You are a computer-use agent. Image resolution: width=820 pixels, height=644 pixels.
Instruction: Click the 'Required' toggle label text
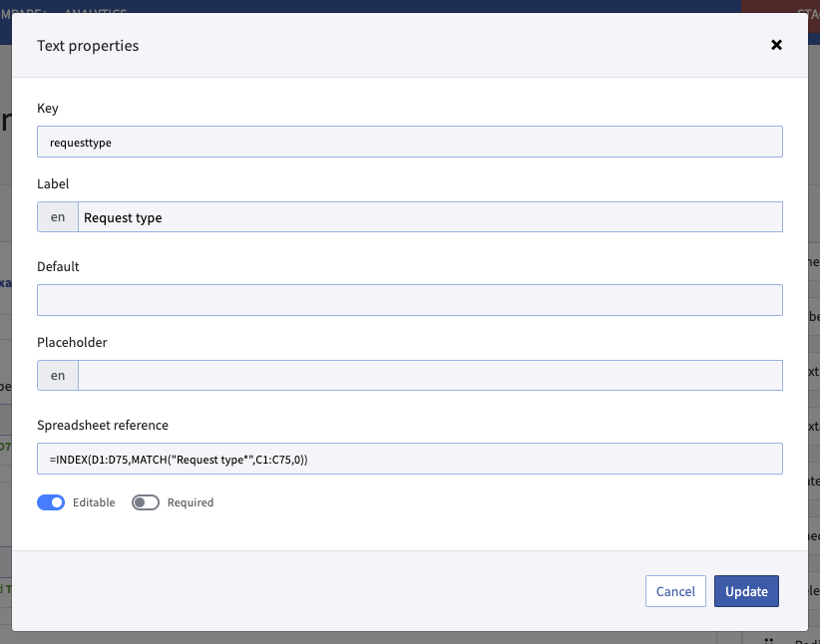pos(191,502)
